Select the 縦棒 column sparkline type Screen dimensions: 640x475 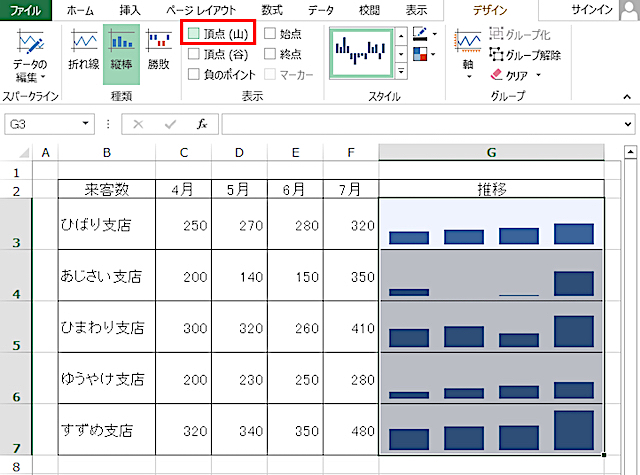[x=121, y=54]
